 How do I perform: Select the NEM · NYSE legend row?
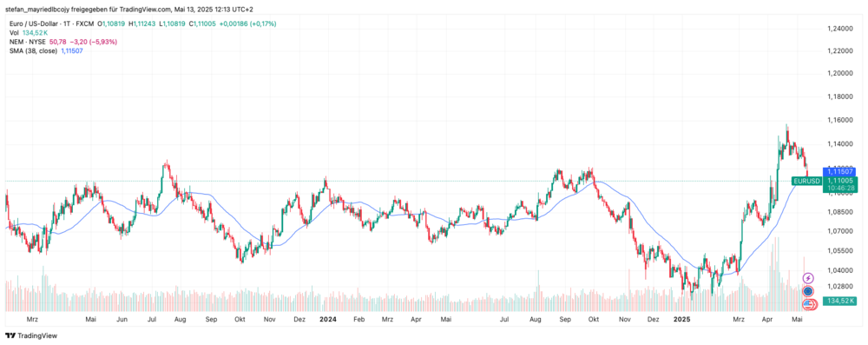(62, 42)
